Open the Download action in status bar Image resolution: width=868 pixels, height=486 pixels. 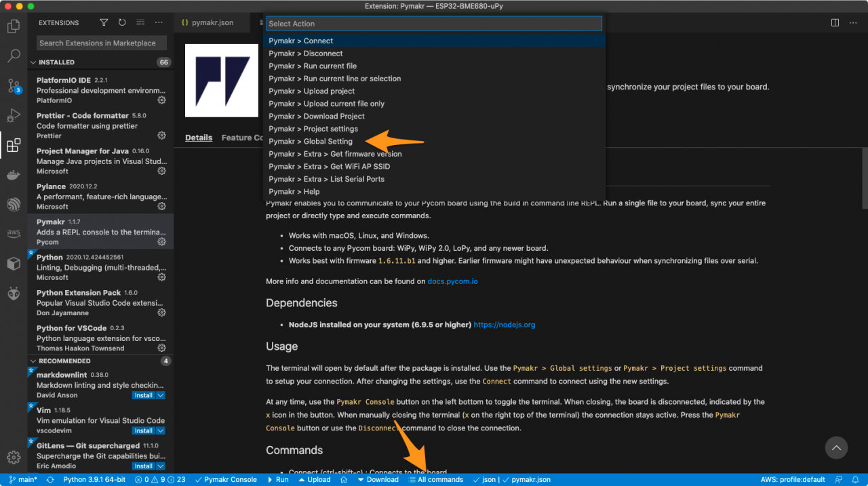[x=378, y=479]
